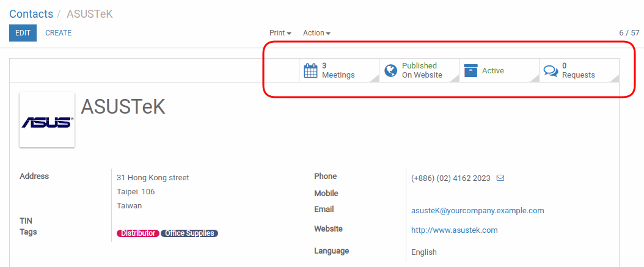Click the 6 / 57 record pager
The height and width of the screenshot is (267, 644).
click(629, 33)
